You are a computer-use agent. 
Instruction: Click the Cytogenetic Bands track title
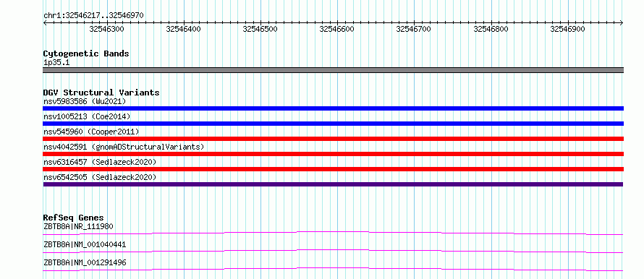coord(86,53)
